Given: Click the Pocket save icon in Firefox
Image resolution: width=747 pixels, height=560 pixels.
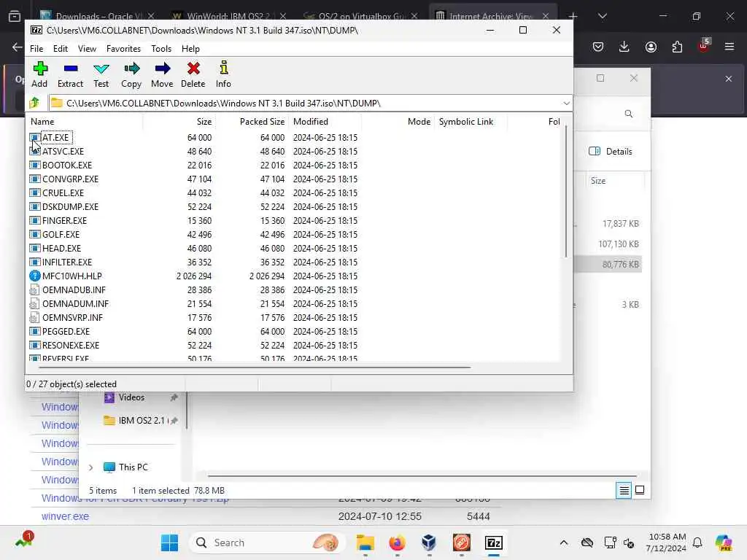Looking at the screenshot, I should point(598,47).
